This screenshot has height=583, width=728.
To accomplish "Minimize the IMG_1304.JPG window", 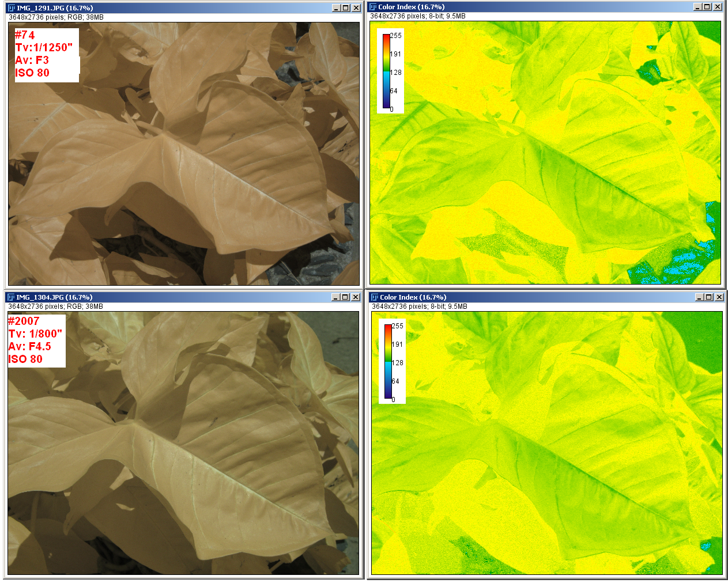I will 336,297.
